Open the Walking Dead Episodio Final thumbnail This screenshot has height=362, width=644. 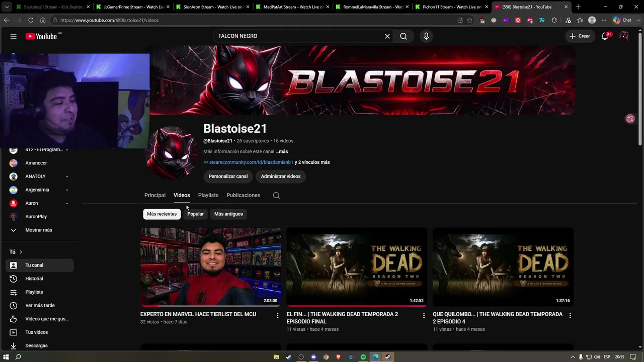tap(357, 267)
